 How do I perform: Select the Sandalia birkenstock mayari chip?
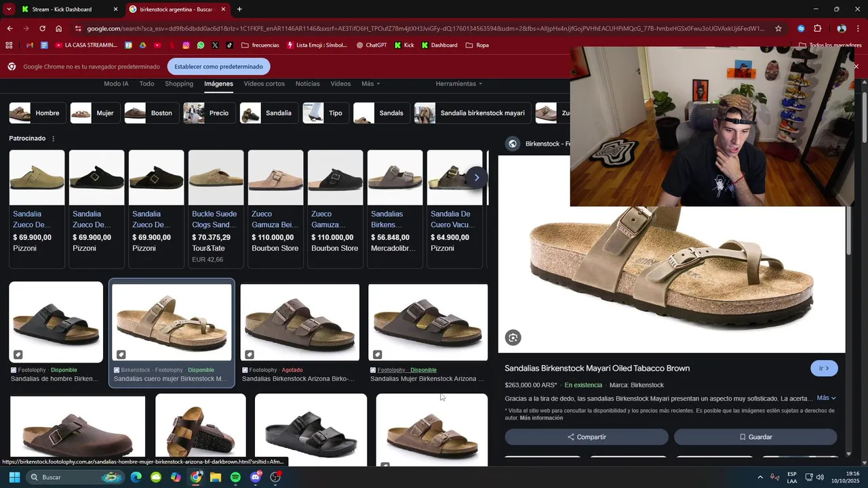(473, 113)
